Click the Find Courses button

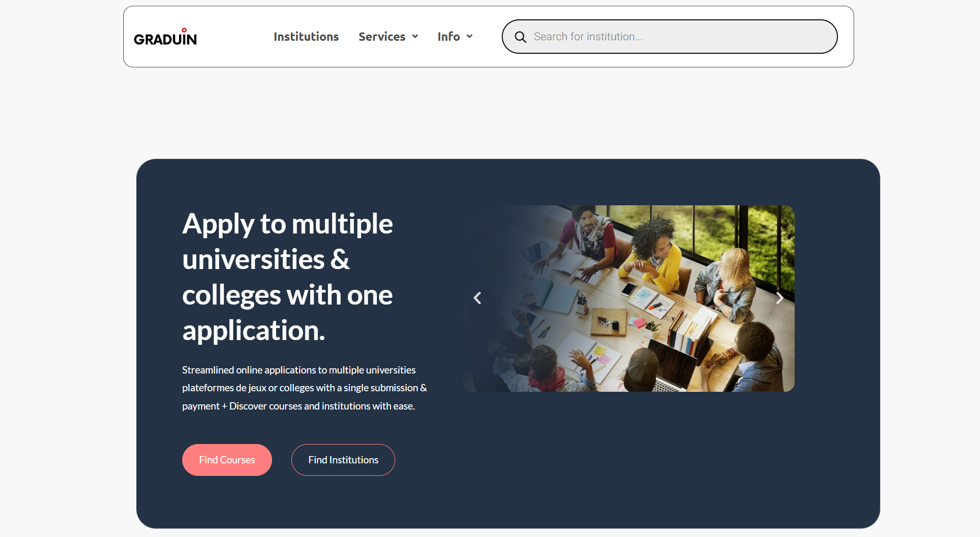coord(227,460)
